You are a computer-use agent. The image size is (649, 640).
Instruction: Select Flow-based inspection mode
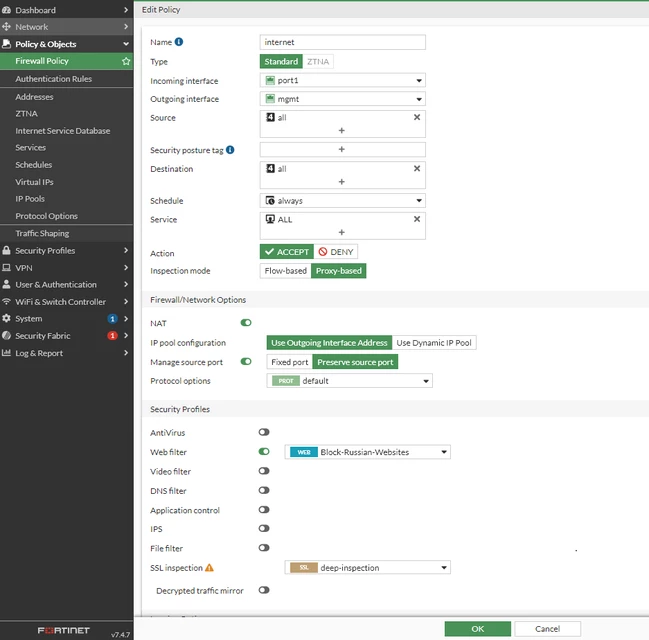(286, 271)
